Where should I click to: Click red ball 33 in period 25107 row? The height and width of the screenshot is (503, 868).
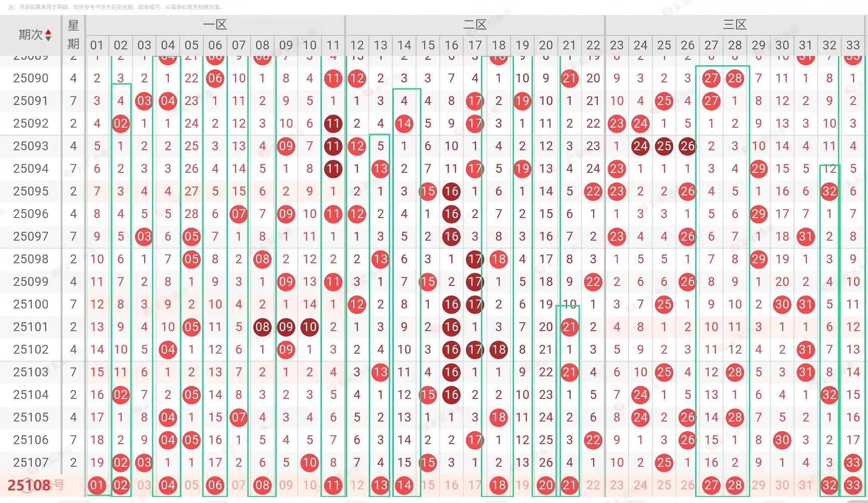point(852,463)
